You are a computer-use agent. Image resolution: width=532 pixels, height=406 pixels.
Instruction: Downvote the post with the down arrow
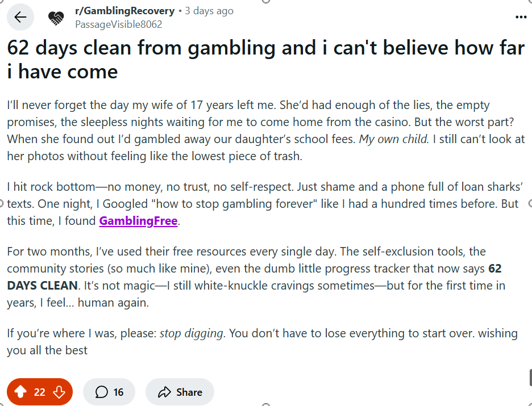coord(59,391)
